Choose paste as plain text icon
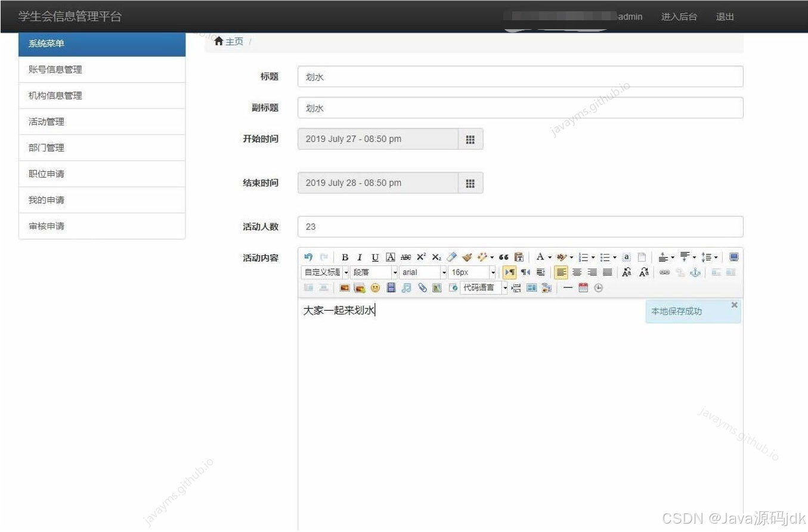Screen dimensions: 808x532 (x=519, y=257)
